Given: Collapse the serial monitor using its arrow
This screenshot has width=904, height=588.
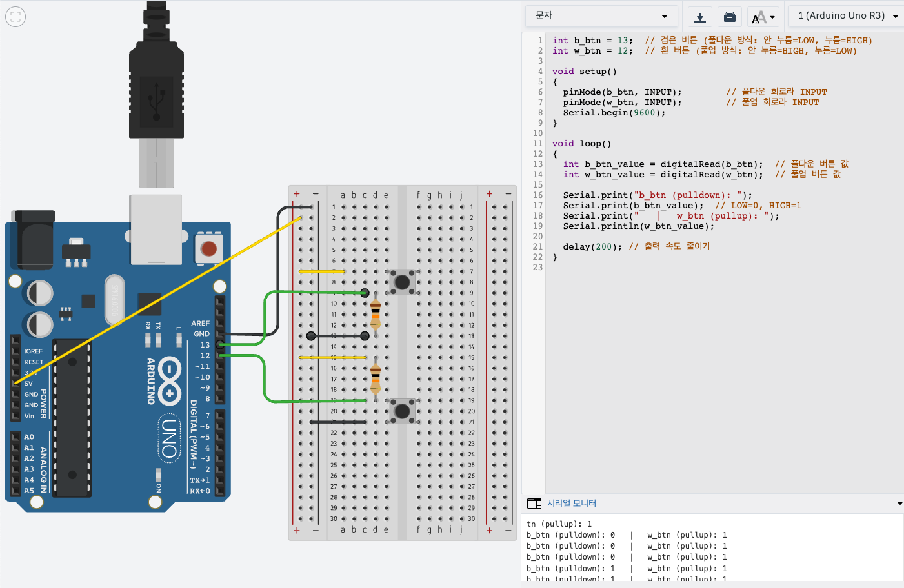Looking at the screenshot, I should (x=899, y=504).
